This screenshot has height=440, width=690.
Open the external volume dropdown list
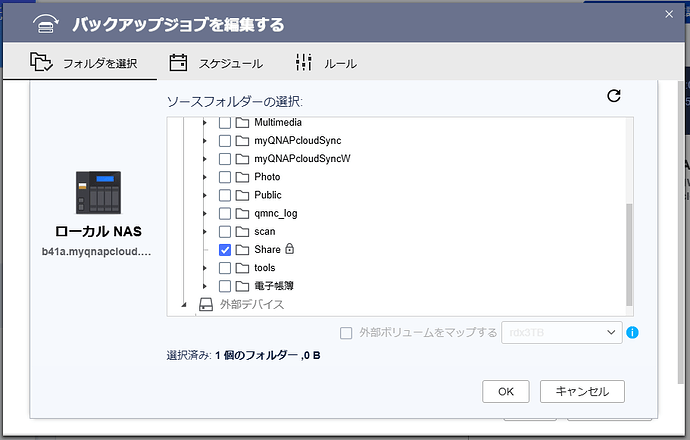coord(561,333)
